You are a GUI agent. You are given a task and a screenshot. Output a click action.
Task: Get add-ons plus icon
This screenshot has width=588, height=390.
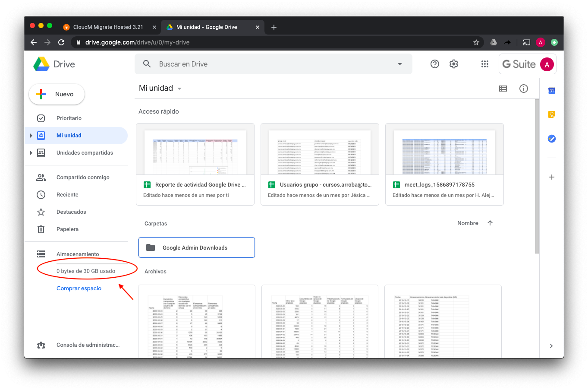pyautogui.click(x=552, y=177)
